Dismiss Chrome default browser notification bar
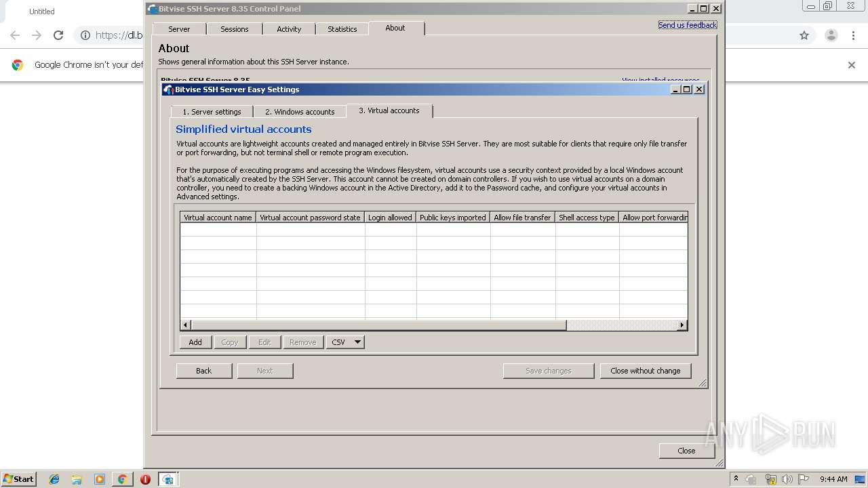This screenshot has height=488, width=868. [x=852, y=65]
